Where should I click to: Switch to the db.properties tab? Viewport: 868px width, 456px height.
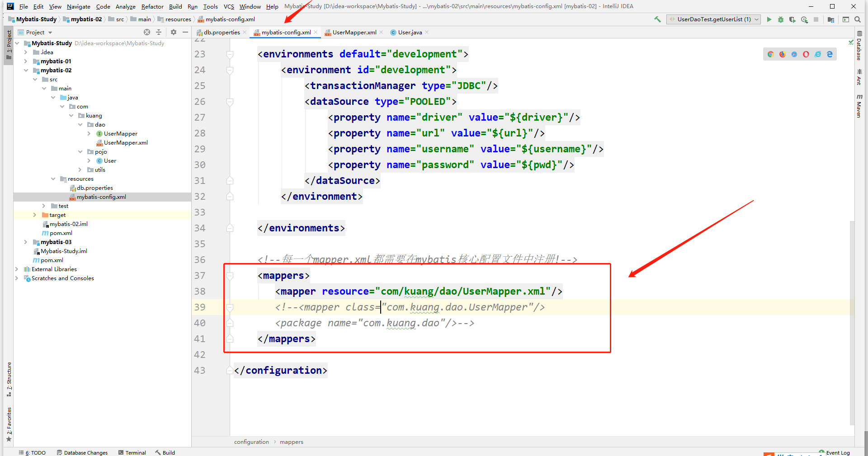(222, 32)
